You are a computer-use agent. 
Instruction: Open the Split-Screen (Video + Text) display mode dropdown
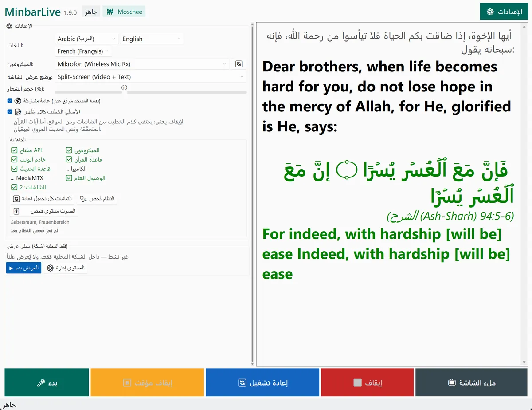point(151,77)
